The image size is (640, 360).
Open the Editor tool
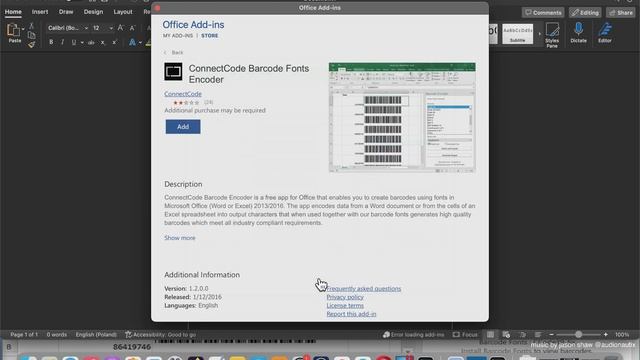(605, 33)
